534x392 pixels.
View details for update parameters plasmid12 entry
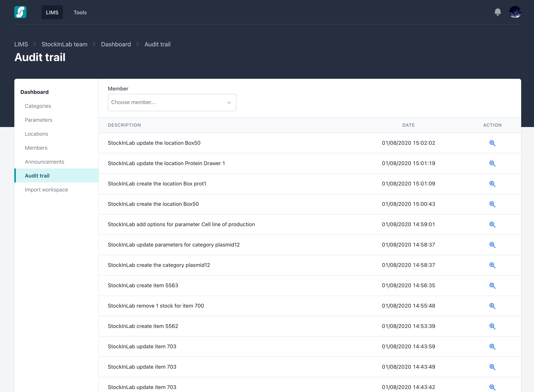tap(492, 245)
